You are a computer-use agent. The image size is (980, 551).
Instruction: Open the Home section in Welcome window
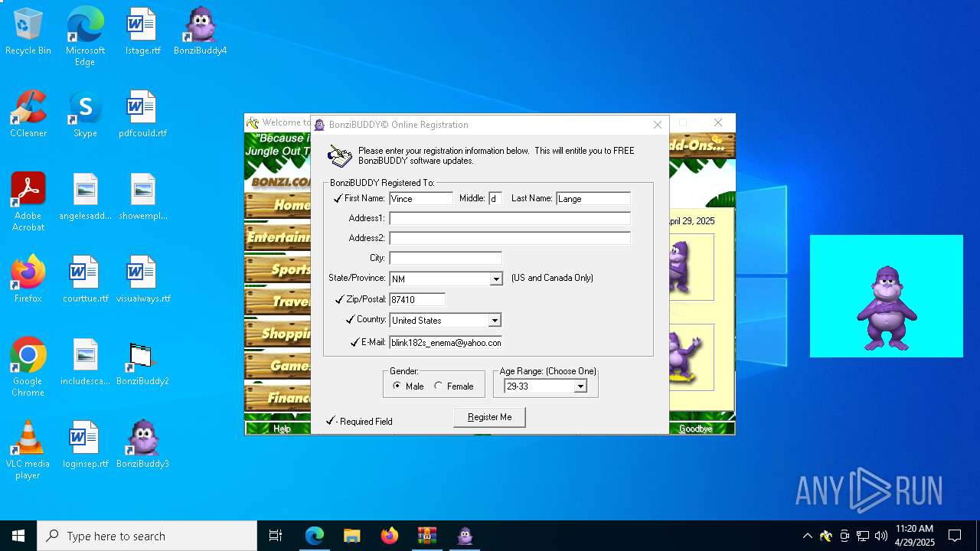point(277,205)
